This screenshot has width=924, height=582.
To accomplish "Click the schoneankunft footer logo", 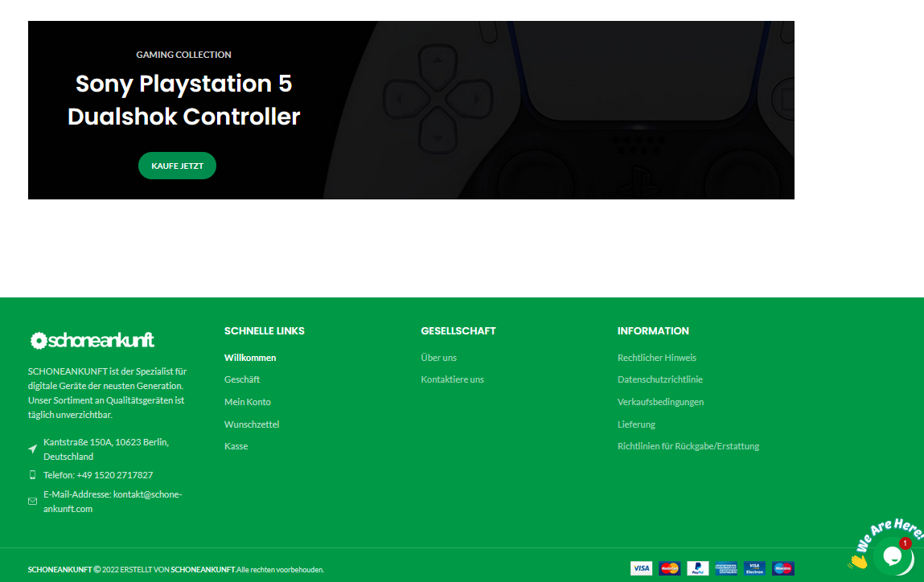I will pyautogui.click(x=92, y=340).
